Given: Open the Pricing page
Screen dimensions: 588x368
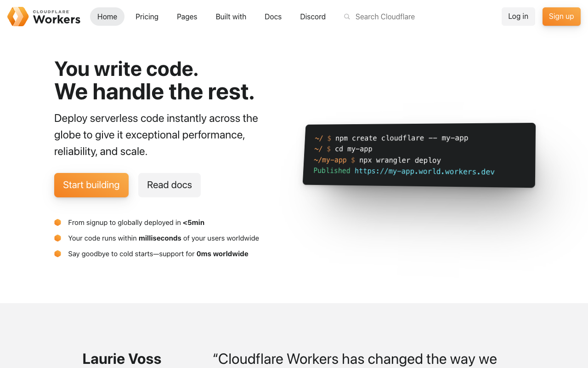Looking at the screenshot, I should (x=147, y=17).
